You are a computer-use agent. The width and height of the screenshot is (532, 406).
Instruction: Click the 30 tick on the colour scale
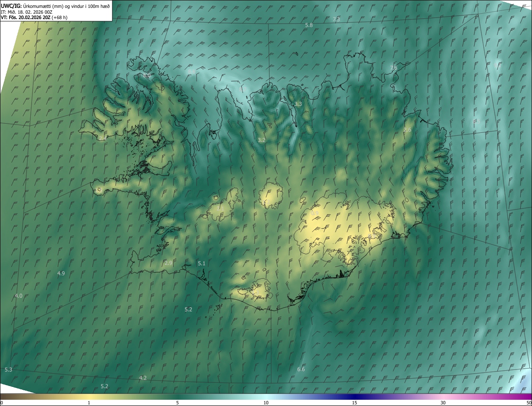pyautogui.click(x=443, y=403)
